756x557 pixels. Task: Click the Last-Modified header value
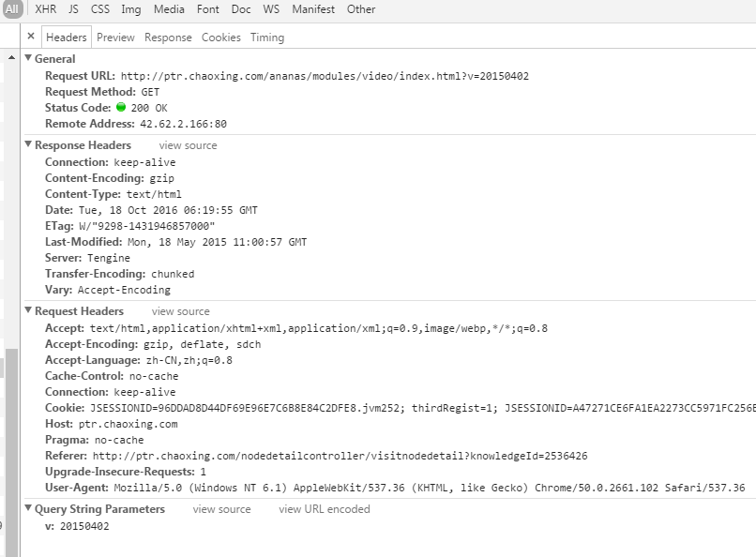(217, 242)
